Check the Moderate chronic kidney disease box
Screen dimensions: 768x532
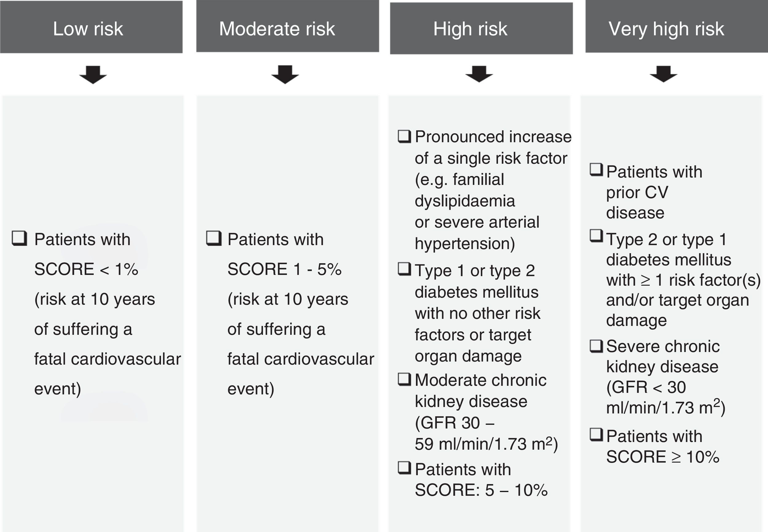(x=404, y=379)
